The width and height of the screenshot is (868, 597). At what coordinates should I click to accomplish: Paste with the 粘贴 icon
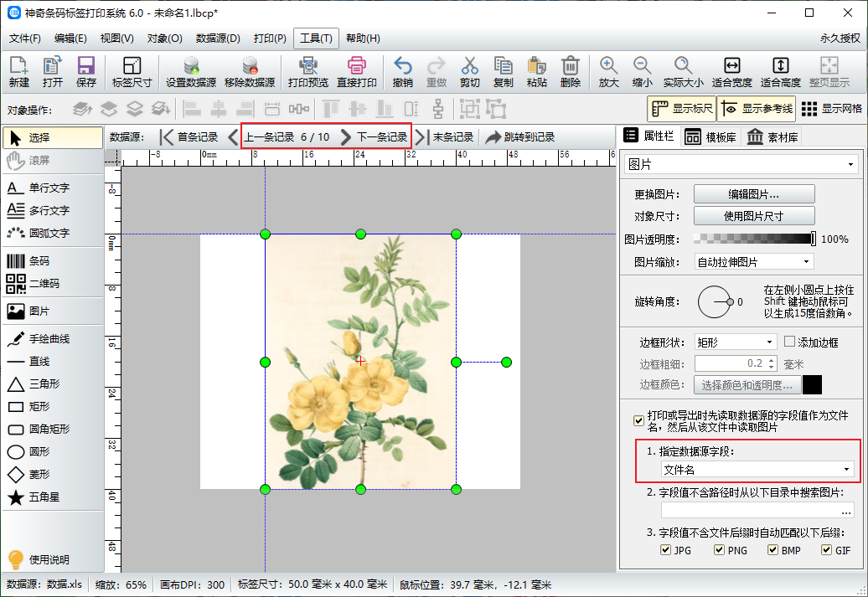(536, 72)
